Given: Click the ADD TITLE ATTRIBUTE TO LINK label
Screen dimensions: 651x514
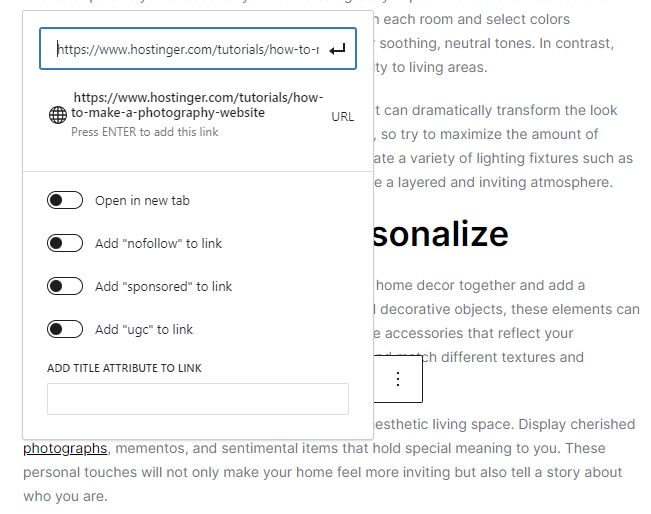Looking at the screenshot, I should (x=124, y=368).
